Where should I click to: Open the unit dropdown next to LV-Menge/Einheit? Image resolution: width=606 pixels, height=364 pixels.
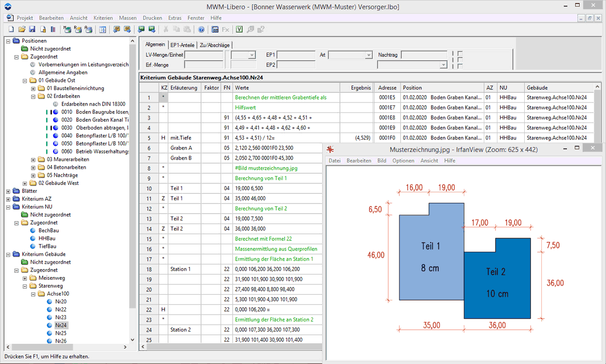click(x=251, y=55)
